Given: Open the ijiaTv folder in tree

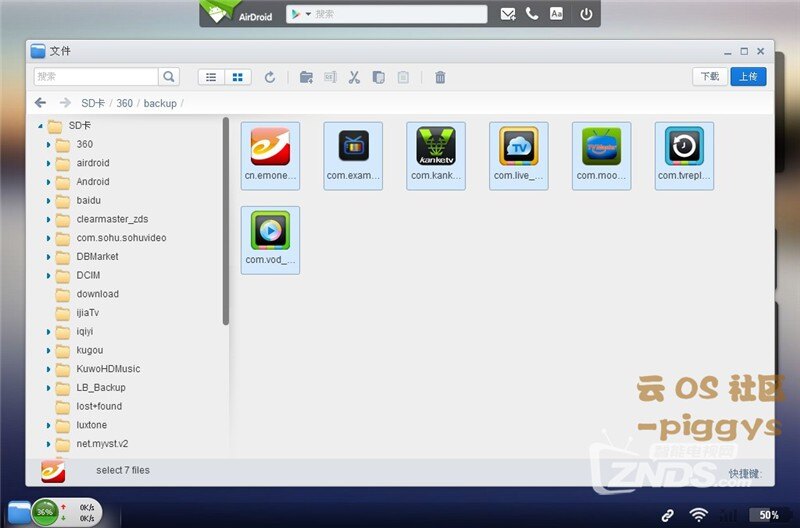Looking at the screenshot, I should (x=77, y=313).
